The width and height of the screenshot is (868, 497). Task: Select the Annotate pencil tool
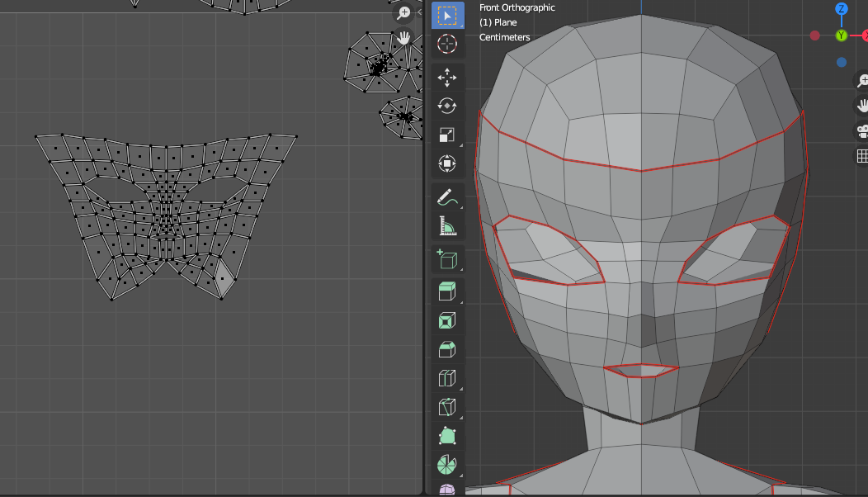[447, 197]
